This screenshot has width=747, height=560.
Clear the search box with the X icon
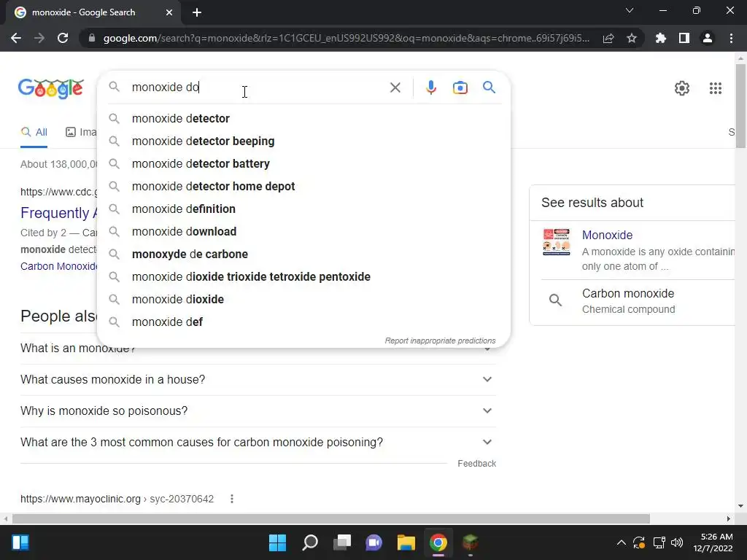pyautogui.click(x=395, y=87)
